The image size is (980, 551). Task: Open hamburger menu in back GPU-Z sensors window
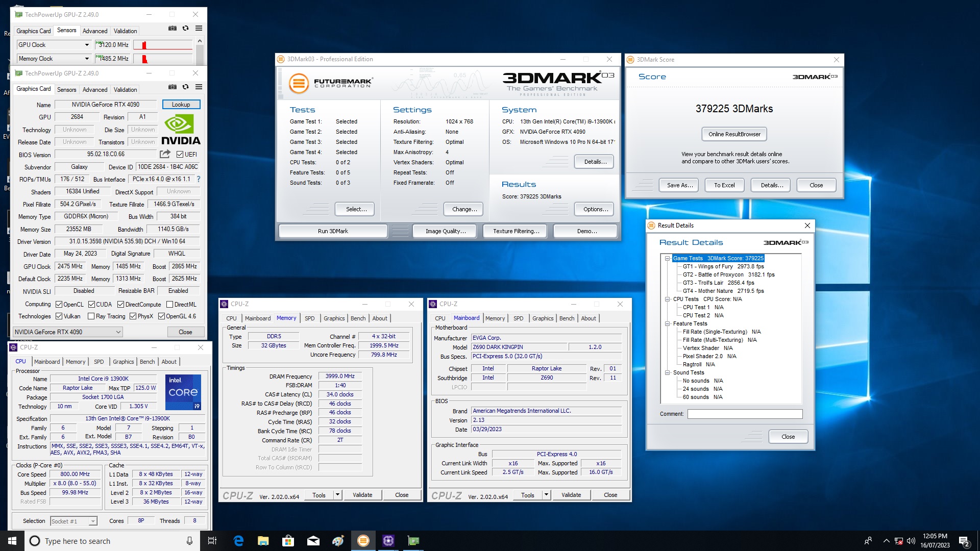(x=199, y=28)
